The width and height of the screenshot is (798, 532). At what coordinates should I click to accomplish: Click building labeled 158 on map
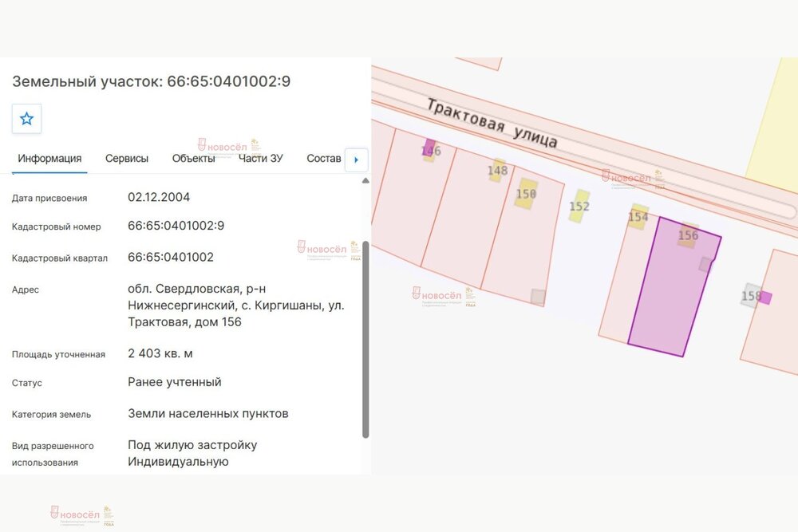tap(751, 295)
